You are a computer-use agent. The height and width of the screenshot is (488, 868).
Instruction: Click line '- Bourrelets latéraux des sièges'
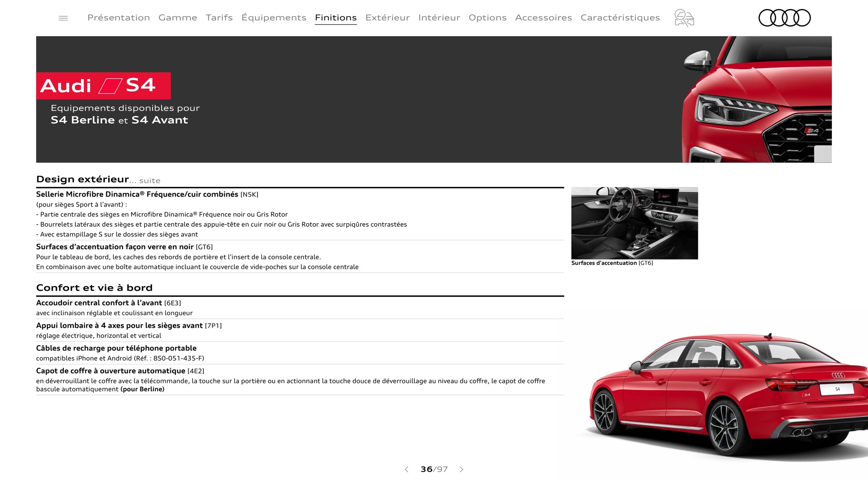[221, 224]
